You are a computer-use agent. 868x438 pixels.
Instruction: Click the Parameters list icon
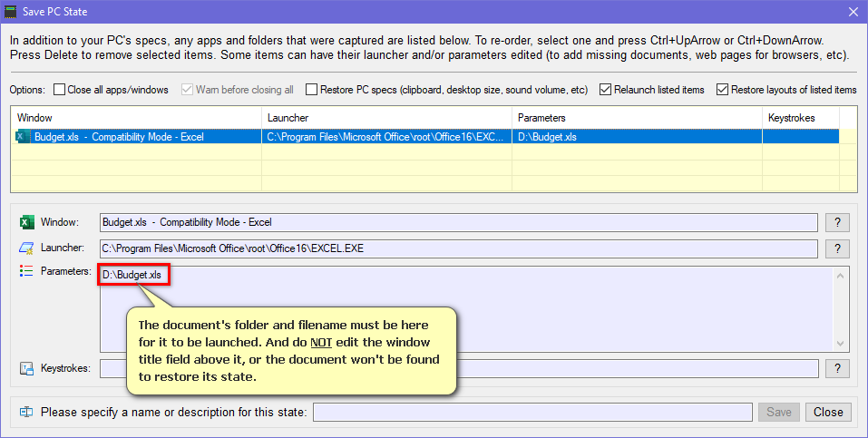26,271
